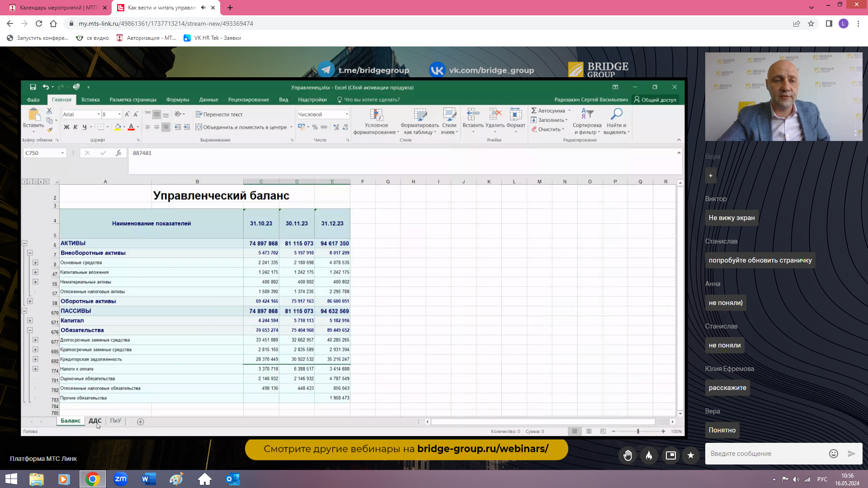Screen dimensions: 868x488
Task: Click the Excel Save icon
Action: tap(33, 87)
